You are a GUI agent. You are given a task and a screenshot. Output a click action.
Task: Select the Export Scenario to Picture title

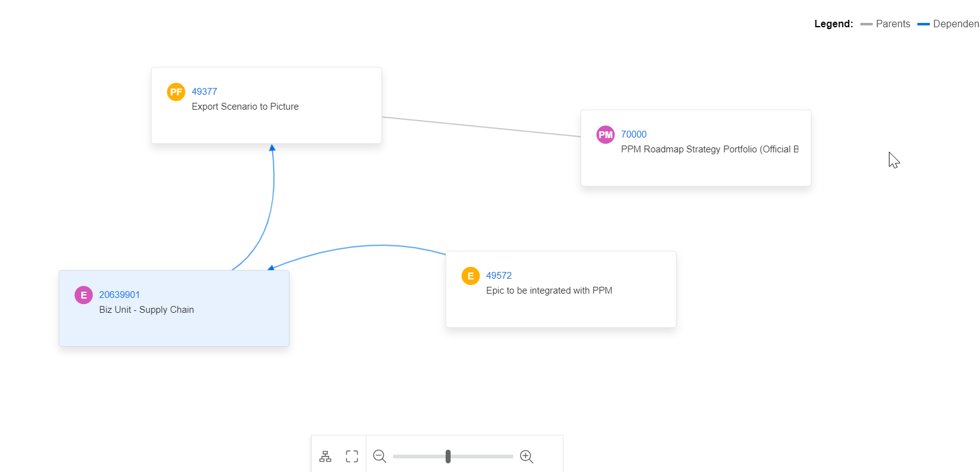[245, 107]
